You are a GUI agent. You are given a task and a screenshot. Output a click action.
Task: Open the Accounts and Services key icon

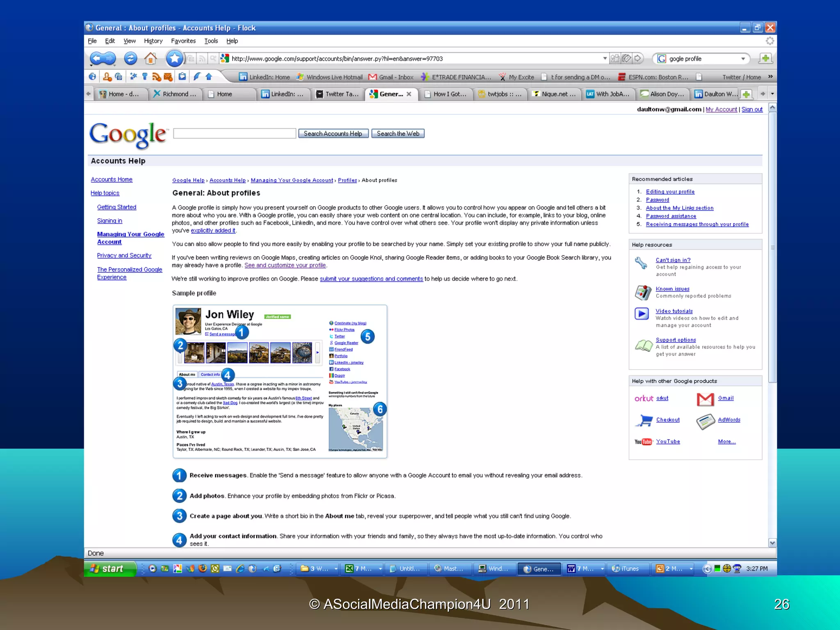[145, 77]
